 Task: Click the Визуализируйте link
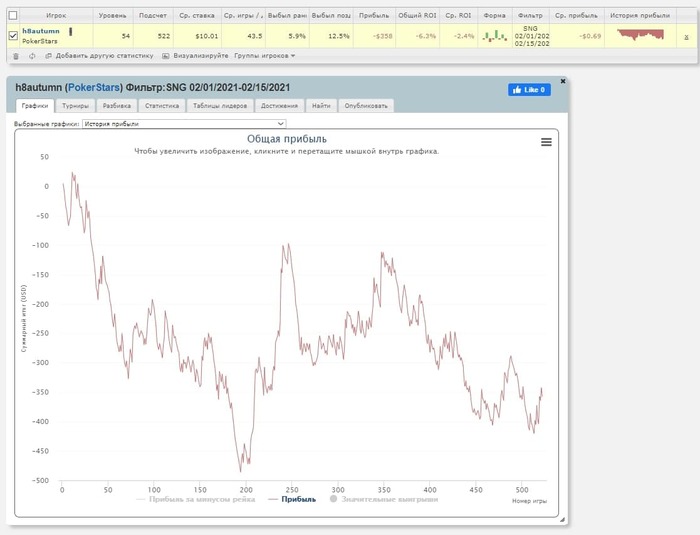coord(201,56)
